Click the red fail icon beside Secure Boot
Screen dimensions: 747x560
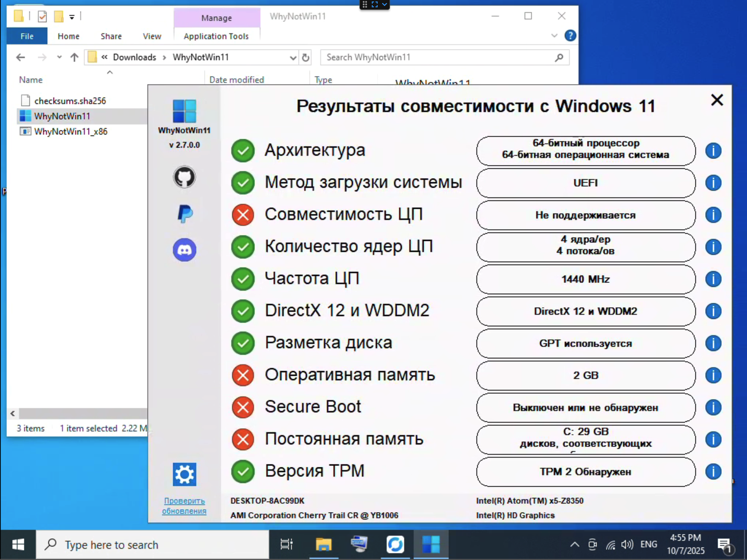[243, 407]
